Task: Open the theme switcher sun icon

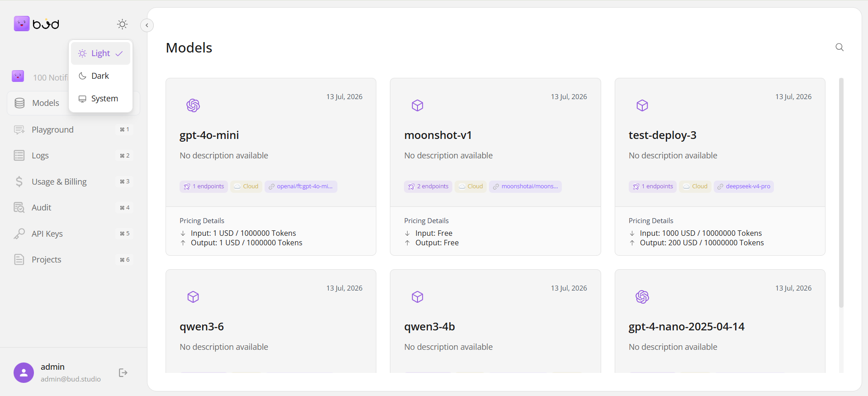Action: 122,24
